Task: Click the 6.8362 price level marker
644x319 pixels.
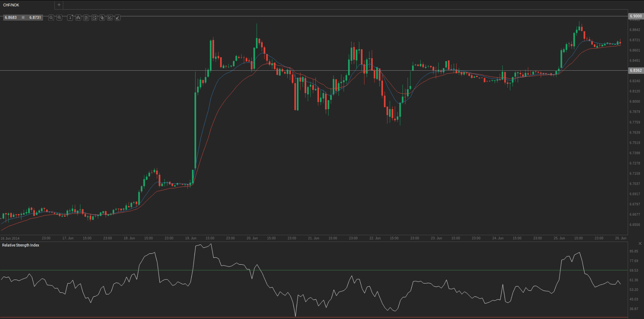Action: tap(636, 70)
